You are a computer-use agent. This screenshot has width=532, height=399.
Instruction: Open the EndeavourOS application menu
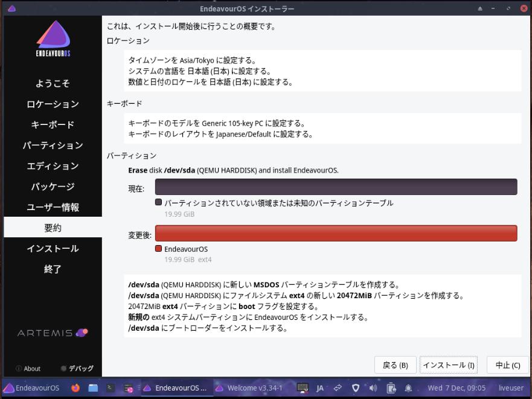tap(31, 388)
